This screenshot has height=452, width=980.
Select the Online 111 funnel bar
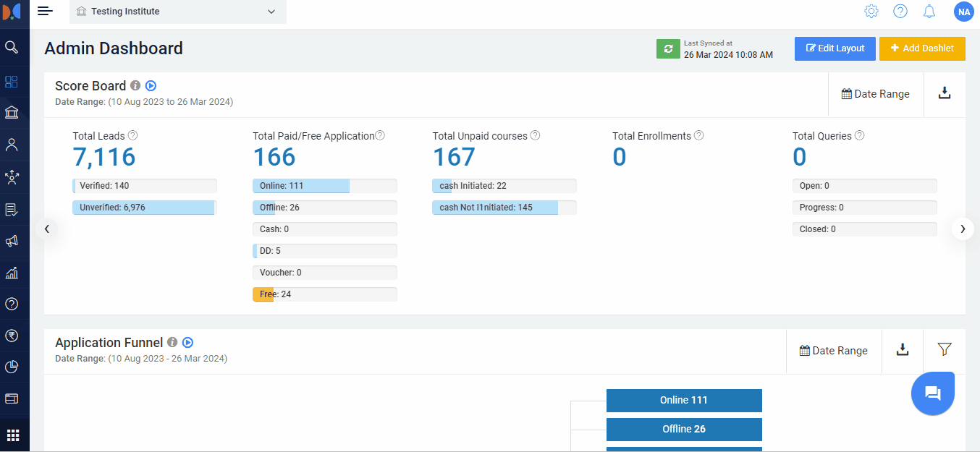point(684,400)
